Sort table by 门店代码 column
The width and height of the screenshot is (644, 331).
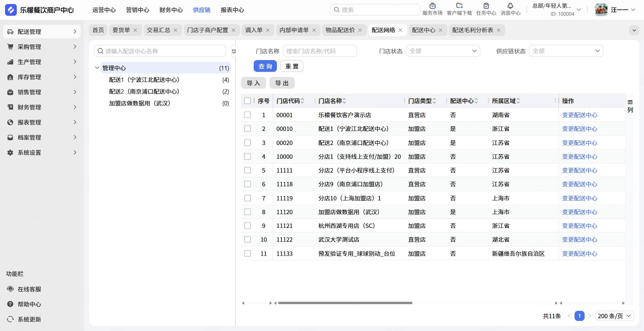tap(302, 101)
